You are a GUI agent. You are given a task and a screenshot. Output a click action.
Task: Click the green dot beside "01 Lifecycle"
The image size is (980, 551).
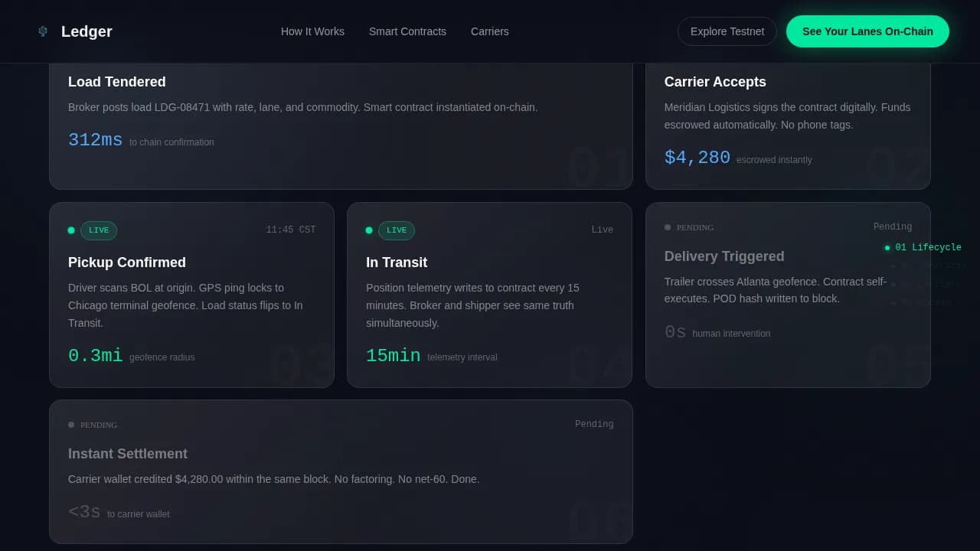(887, 247)
